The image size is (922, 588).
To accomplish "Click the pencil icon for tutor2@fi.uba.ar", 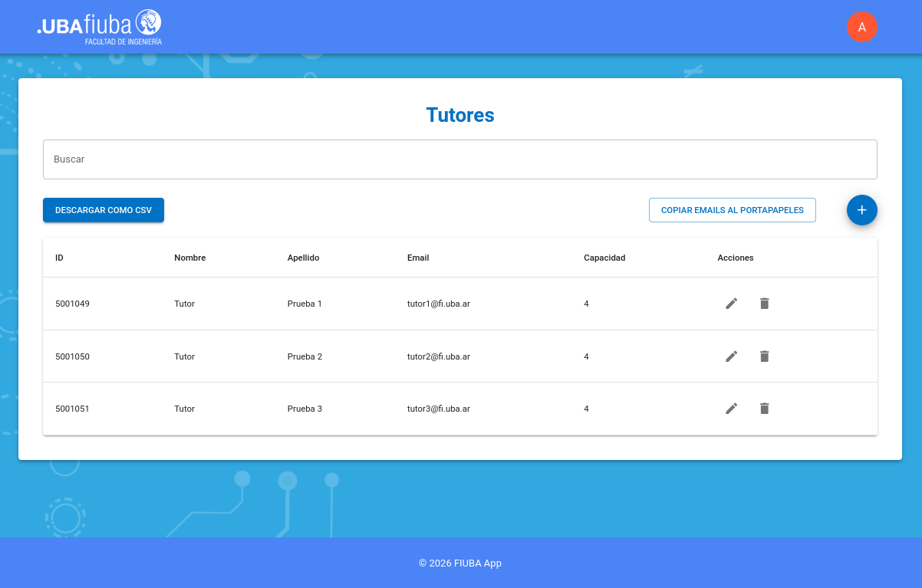I will [x=731, y=356].
